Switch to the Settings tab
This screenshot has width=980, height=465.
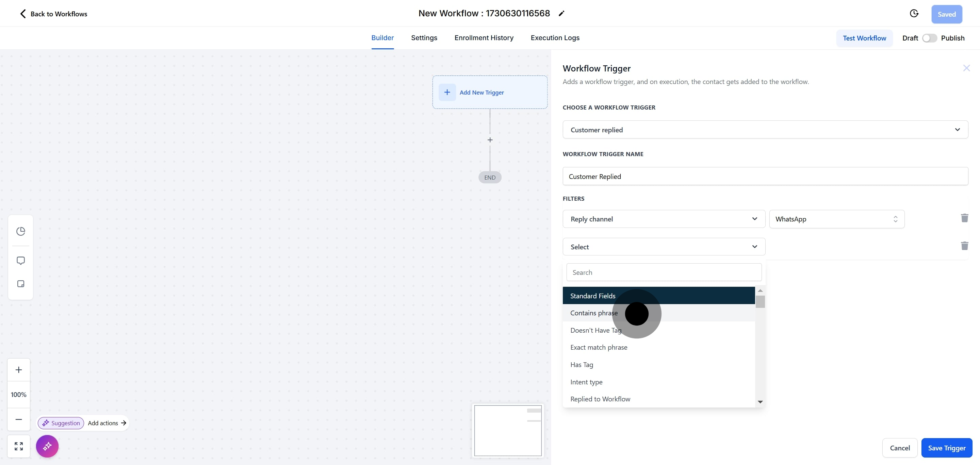click(x=424, y=38)
